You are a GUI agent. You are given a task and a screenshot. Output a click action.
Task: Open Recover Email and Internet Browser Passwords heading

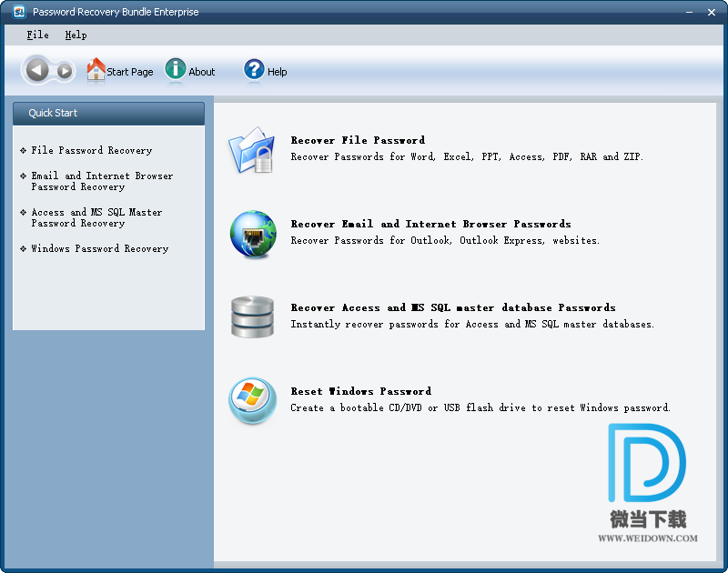430,224
